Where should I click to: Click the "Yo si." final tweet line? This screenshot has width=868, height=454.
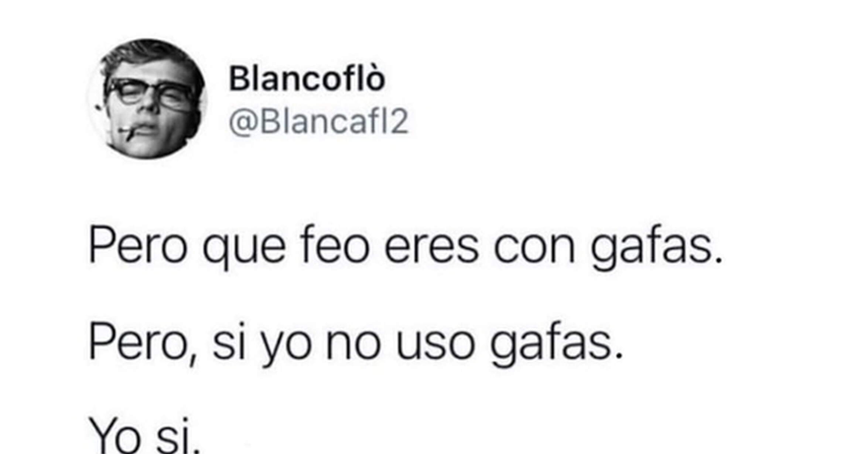(144, 436)
